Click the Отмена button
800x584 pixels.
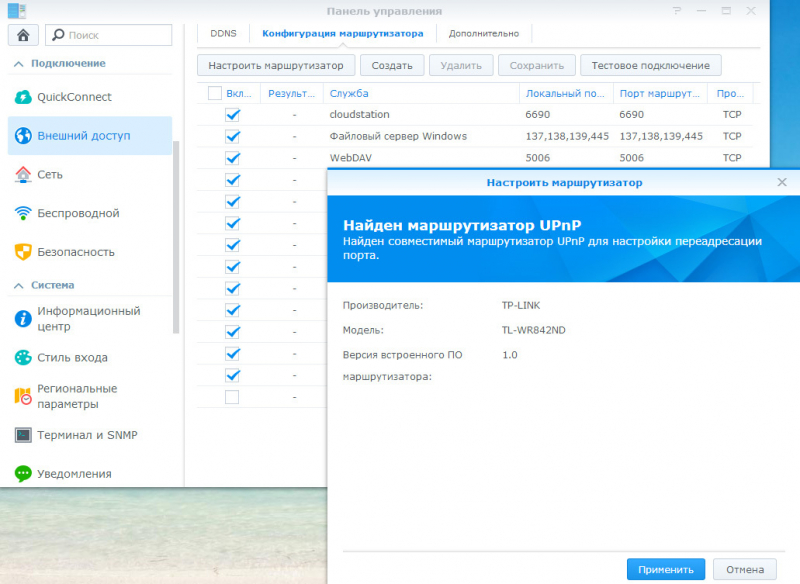tap(744, 569)
